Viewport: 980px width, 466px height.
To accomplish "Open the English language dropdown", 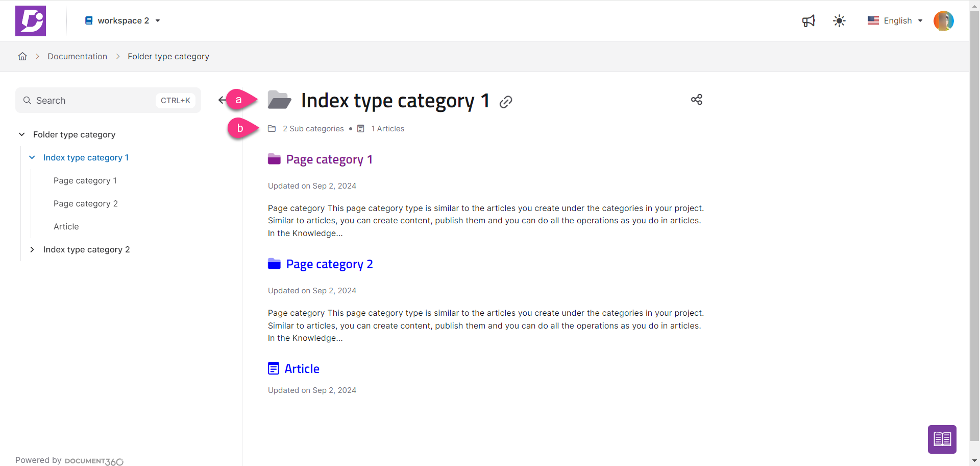I will 895,21.
